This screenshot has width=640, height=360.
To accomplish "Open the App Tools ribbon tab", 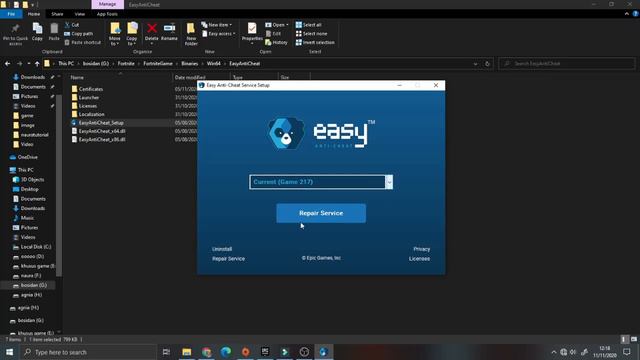I will (x=107, y=14).
